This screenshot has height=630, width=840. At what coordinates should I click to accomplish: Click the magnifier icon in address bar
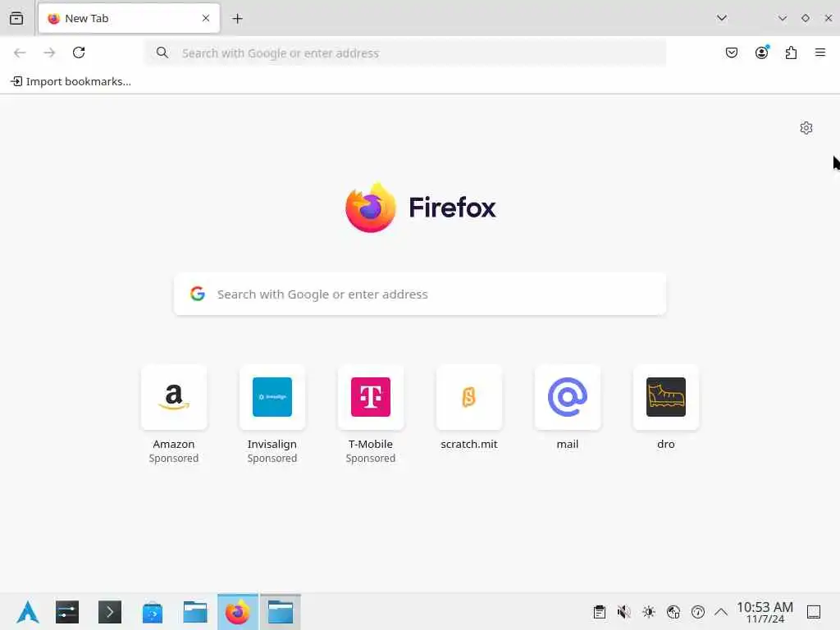point(162,52)
